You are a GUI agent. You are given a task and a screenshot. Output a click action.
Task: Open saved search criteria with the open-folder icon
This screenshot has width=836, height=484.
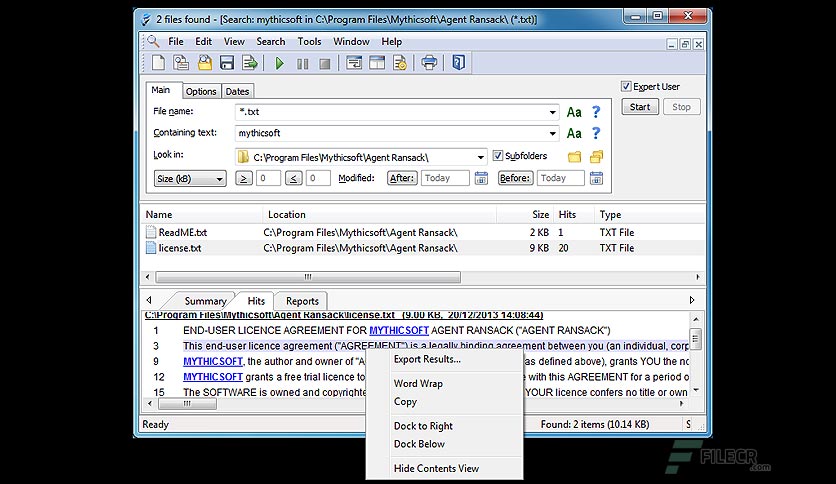point(205,63)
